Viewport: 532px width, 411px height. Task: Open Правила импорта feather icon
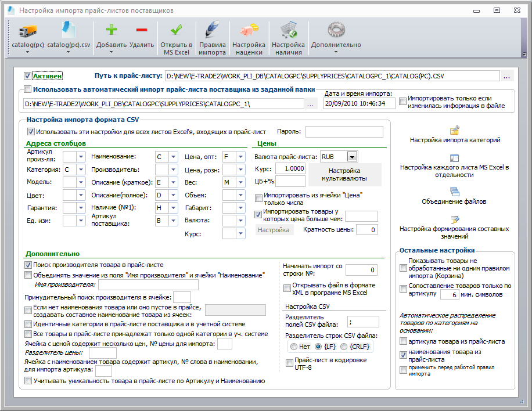point(213,30)
